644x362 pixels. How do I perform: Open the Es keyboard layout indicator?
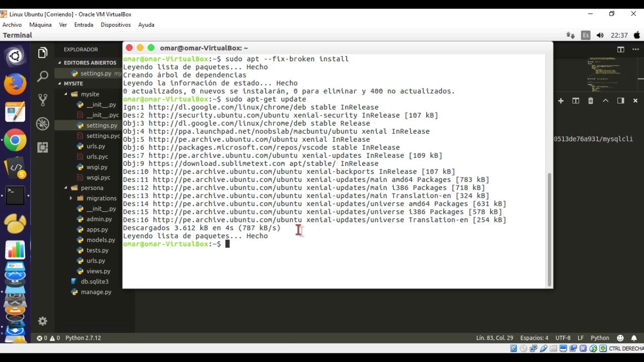point(586,35)
